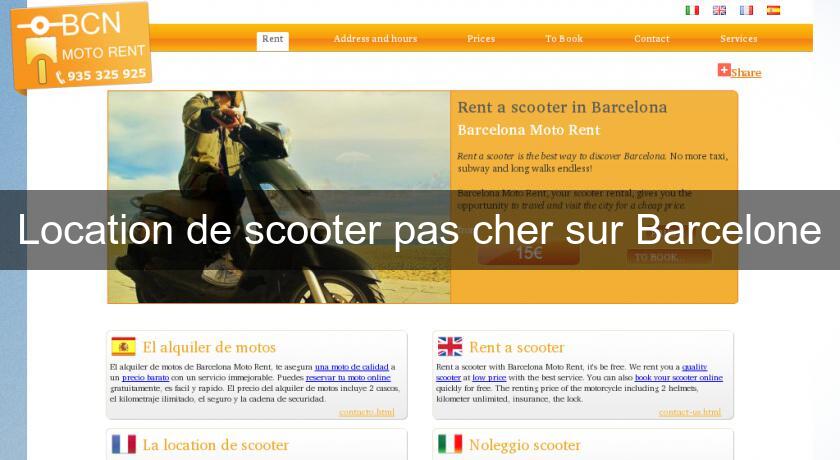Click the 'Rent a scooter' card heading

pyautogui.click(x=516, y=348)
